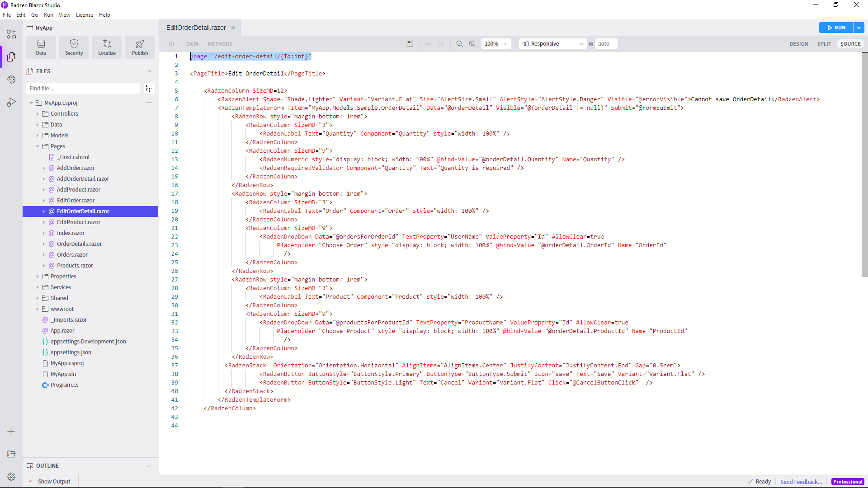Screen dimensions: 868x488
Task: Click the editor vertical scrollbar
Action: 864,165
